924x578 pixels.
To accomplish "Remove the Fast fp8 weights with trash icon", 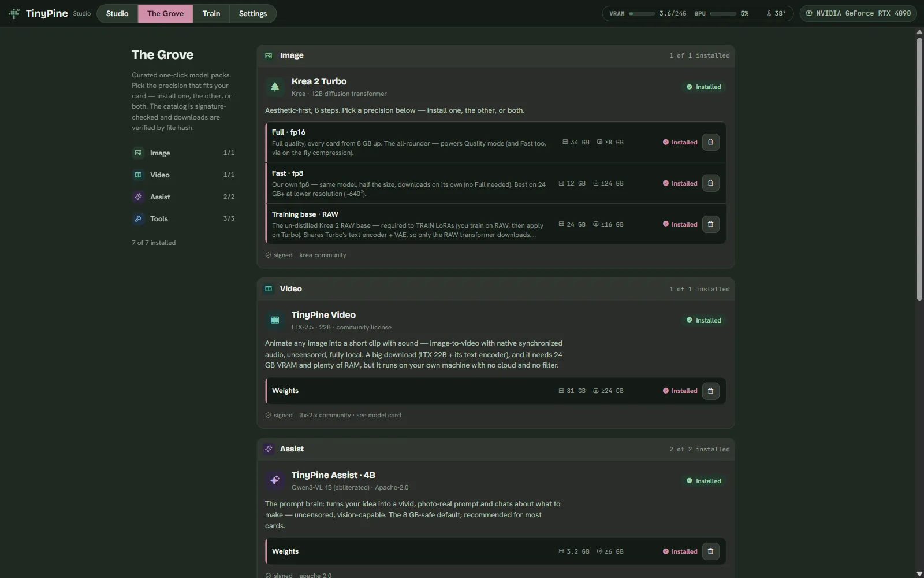I will click(710, 183).
